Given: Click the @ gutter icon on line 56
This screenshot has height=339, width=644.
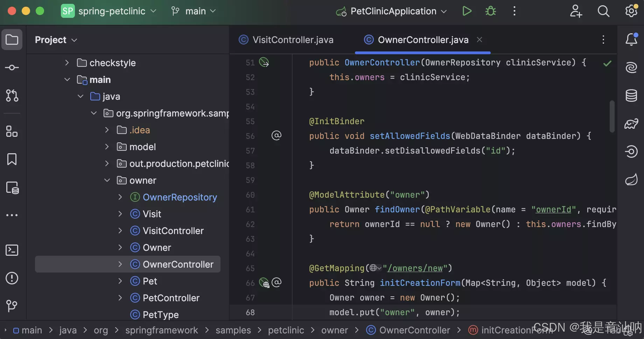Looking at the screenshot, I should pyautogui.click(x=276, y=135).
